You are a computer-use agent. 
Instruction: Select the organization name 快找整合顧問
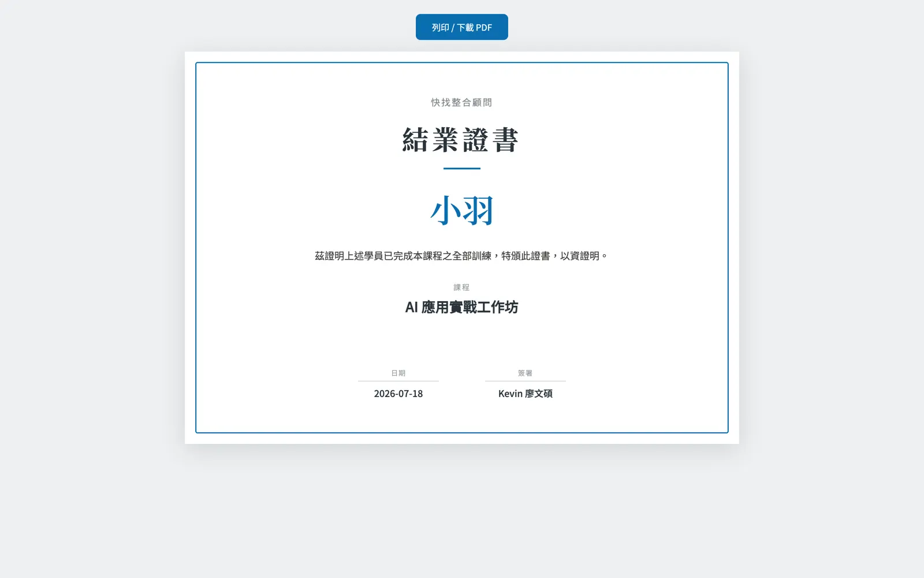[461, 102]
